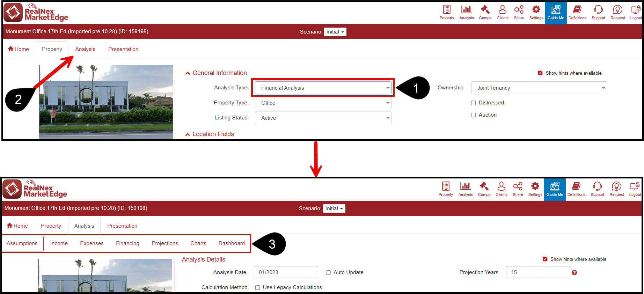
Task: Launch Guide Me in upper screenshot toolbar
Action: (556, 12)
